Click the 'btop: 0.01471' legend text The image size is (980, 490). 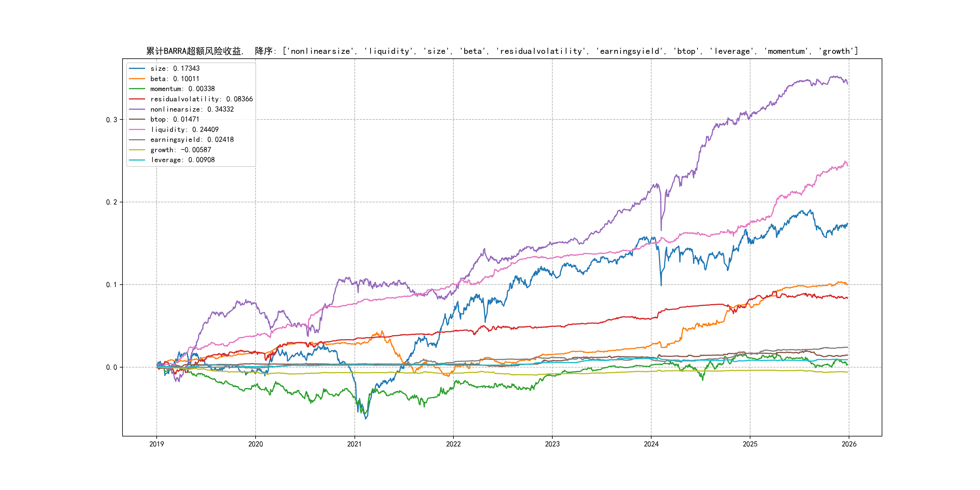tap(175, 119)
